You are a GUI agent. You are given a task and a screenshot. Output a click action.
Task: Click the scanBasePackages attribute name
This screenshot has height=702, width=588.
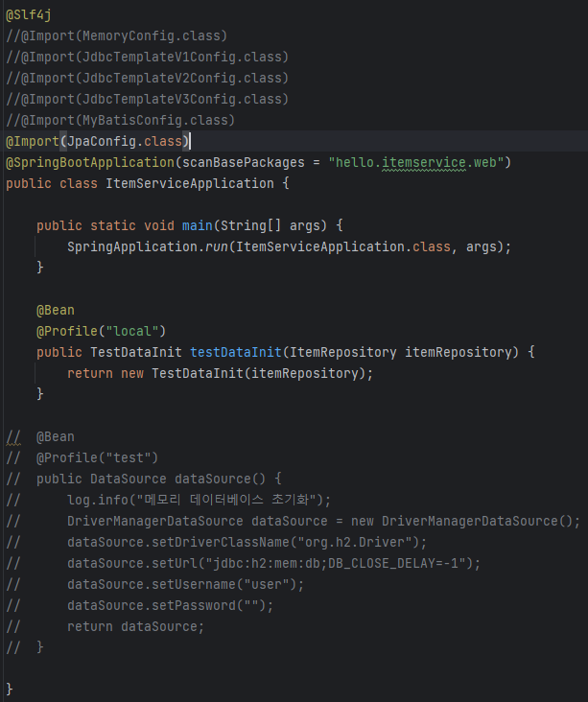[x=244, y=162]
